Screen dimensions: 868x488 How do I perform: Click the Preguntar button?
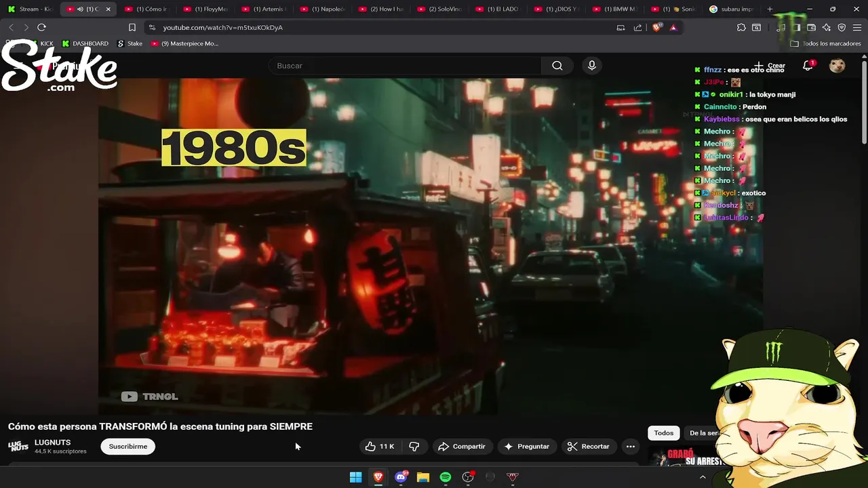coord(527,446)
